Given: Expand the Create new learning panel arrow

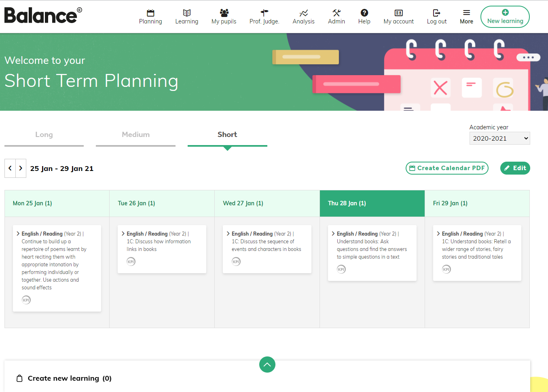Looking at the screenshot, I should 267,365.
